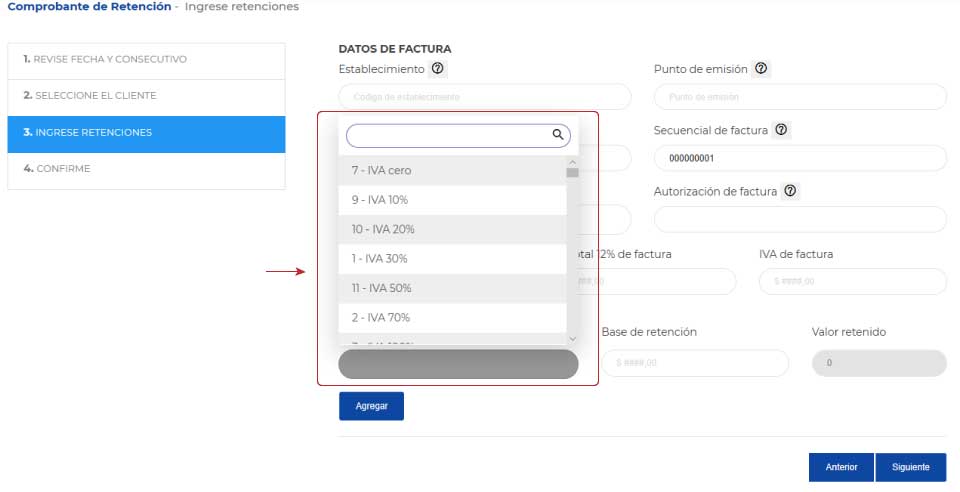This screenshot has height=492, width=960.
Task: Select 2 - IVA 70% option
Action: point(452,317)
